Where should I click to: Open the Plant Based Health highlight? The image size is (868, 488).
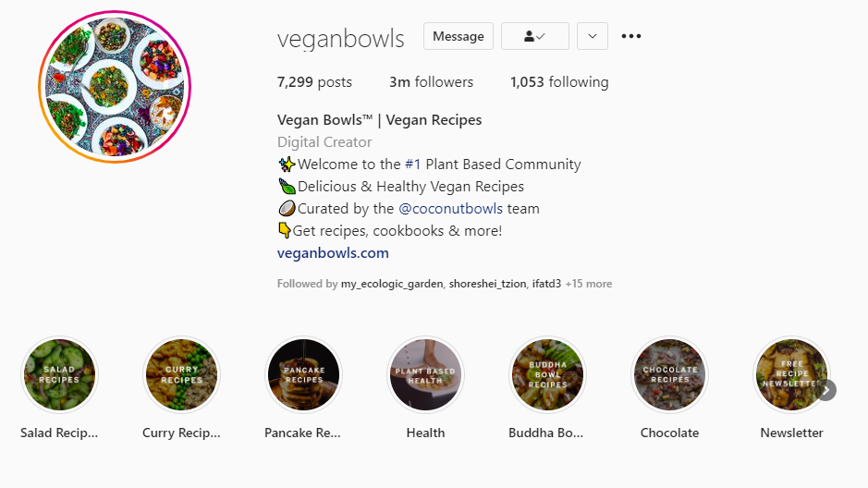pyautogui.click(x=425, y=374)
